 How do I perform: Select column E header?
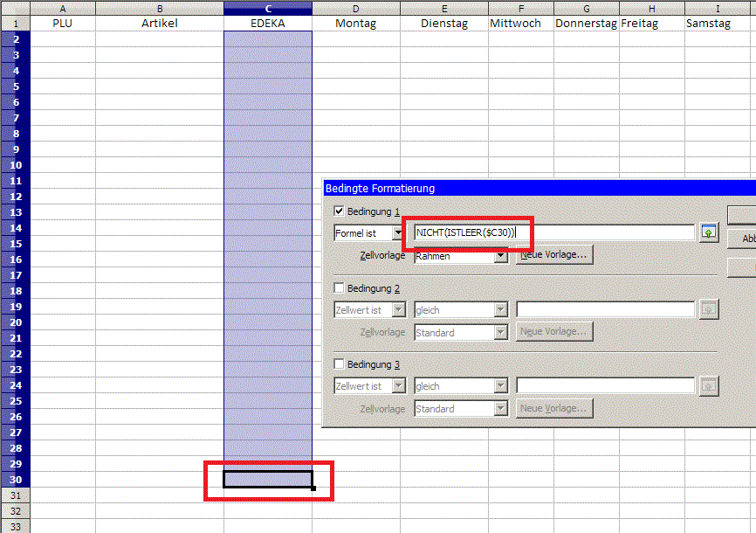coord(445,8)
